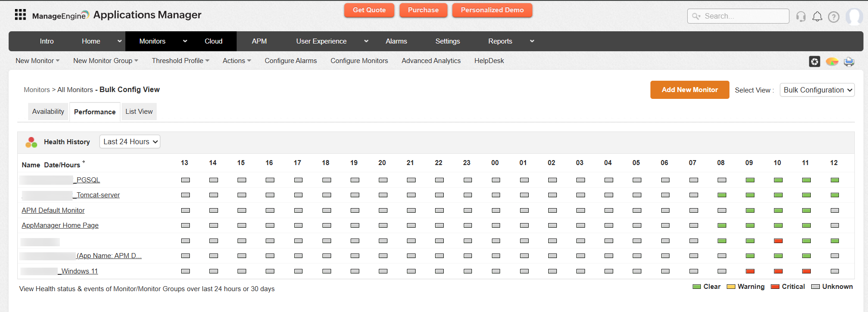The width and height of the screenshot is (868, 312).
Task: Open the Settings menu
Action: [x=448, y=41]
